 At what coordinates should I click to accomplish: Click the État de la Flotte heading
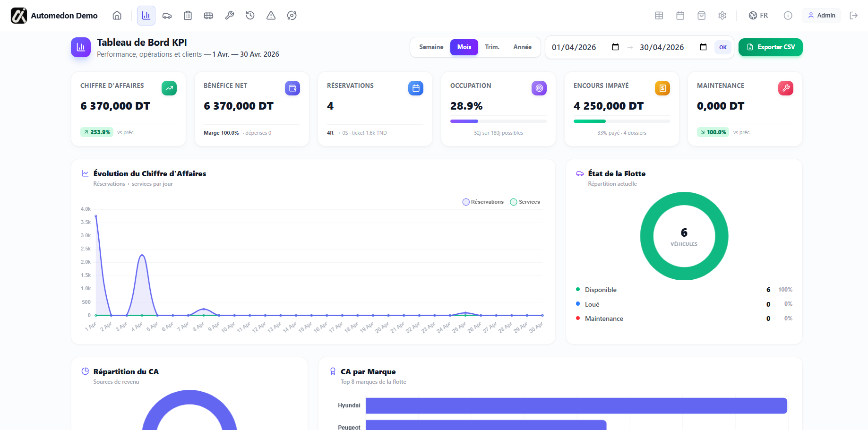pyautogui.click(x=617, y=174)
